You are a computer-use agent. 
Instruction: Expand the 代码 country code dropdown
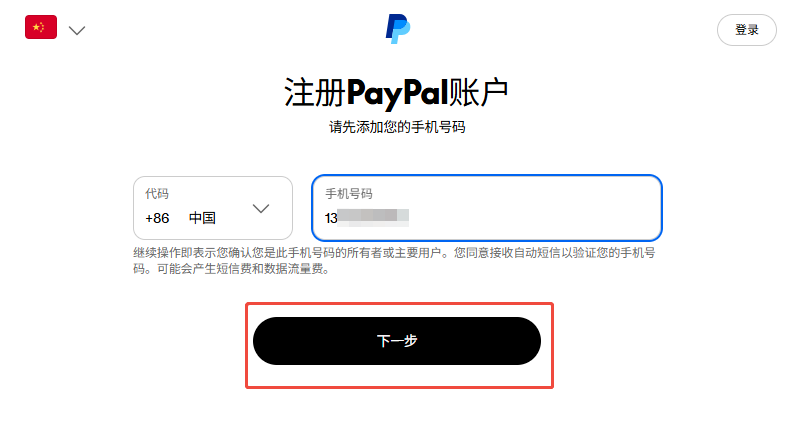pyautogui.click(x=213, y=208)
